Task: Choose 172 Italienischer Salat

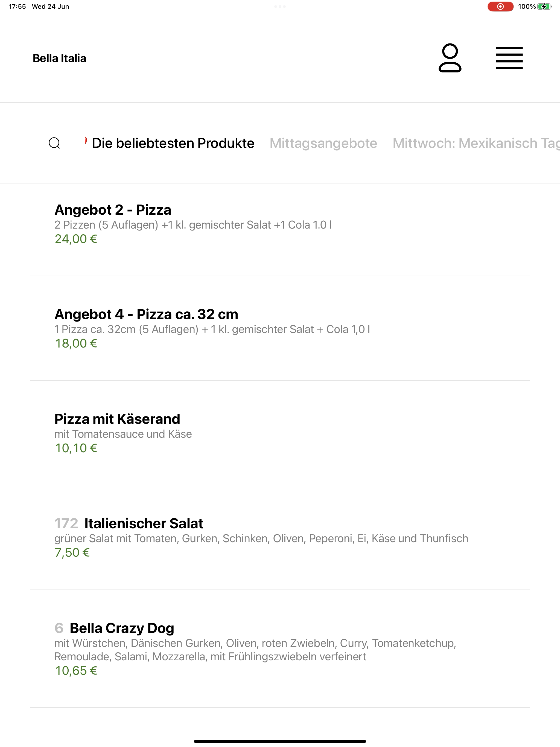Action: 280,538
